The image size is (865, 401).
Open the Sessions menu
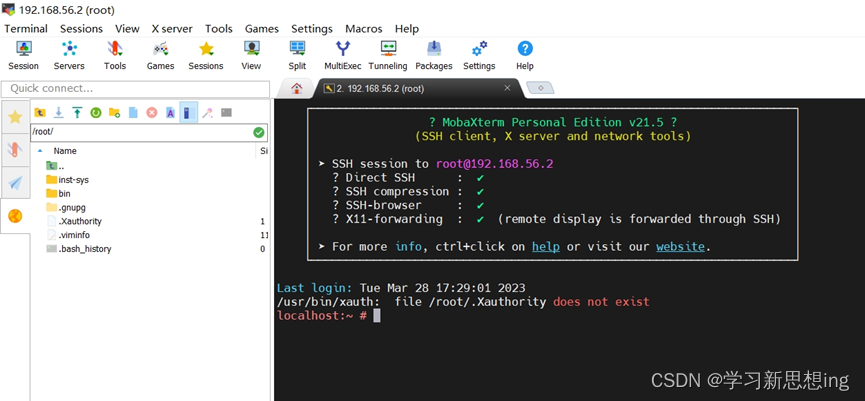pos(81,29)
